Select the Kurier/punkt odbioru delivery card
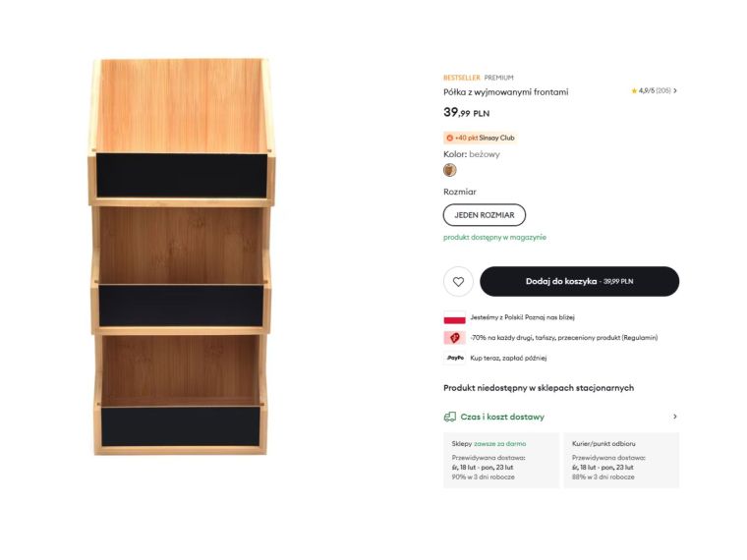This screenshot has width=747, height=560. [621, 460]
